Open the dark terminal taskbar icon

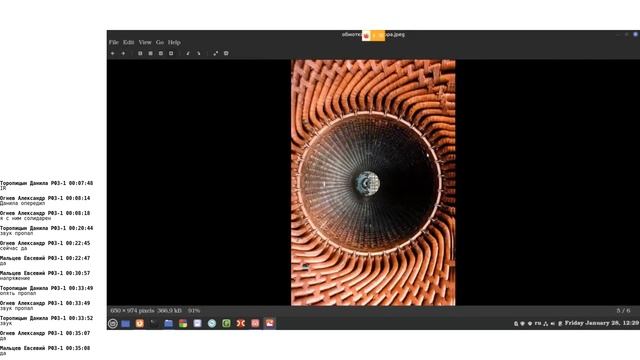pyautogui.click(x=154, y=324)
